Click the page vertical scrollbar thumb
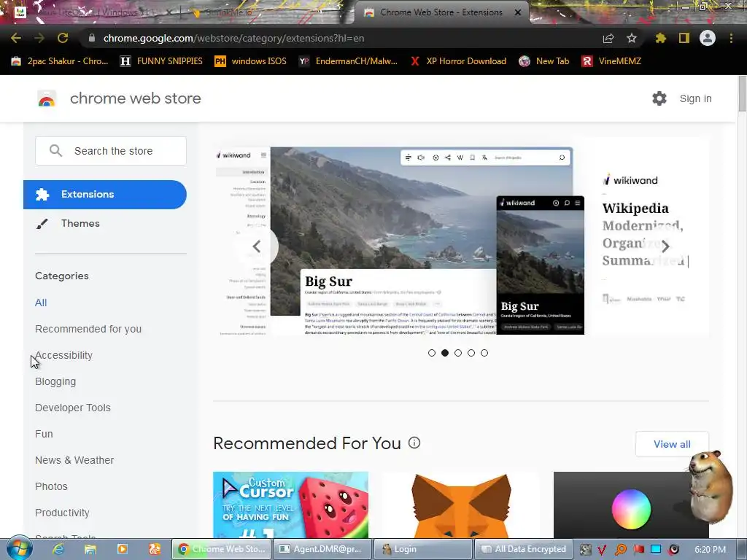 [742, 94]
